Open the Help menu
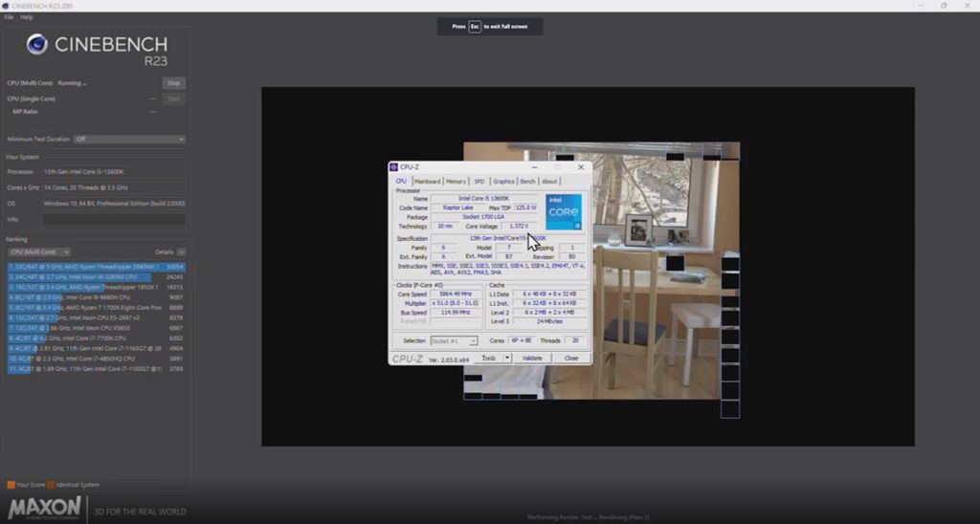 pyautogui.click(x=27, y=17)
